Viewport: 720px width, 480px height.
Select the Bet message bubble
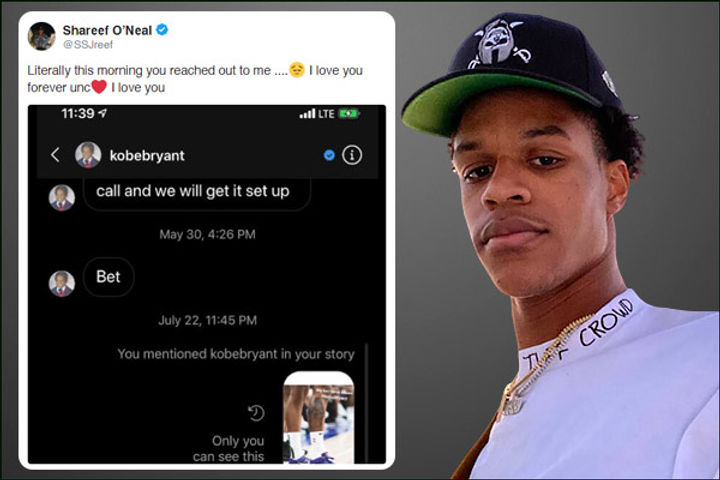point(109,277)
